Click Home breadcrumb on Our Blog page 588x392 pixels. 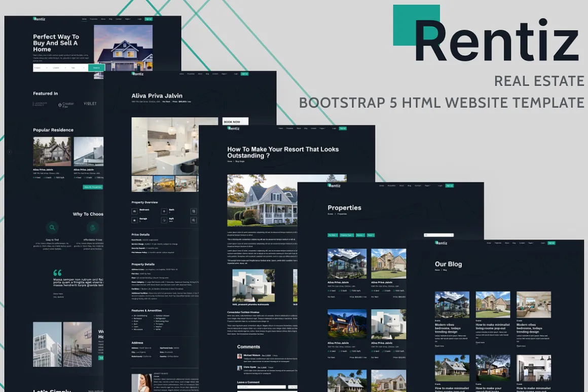tap(437, 270)
